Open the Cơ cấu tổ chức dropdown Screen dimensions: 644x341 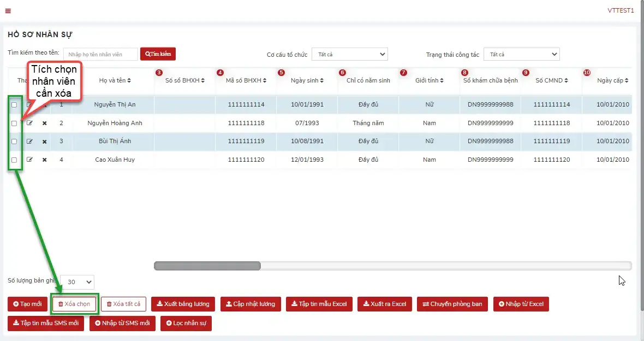pyautogui.click(x=349, y=54)
